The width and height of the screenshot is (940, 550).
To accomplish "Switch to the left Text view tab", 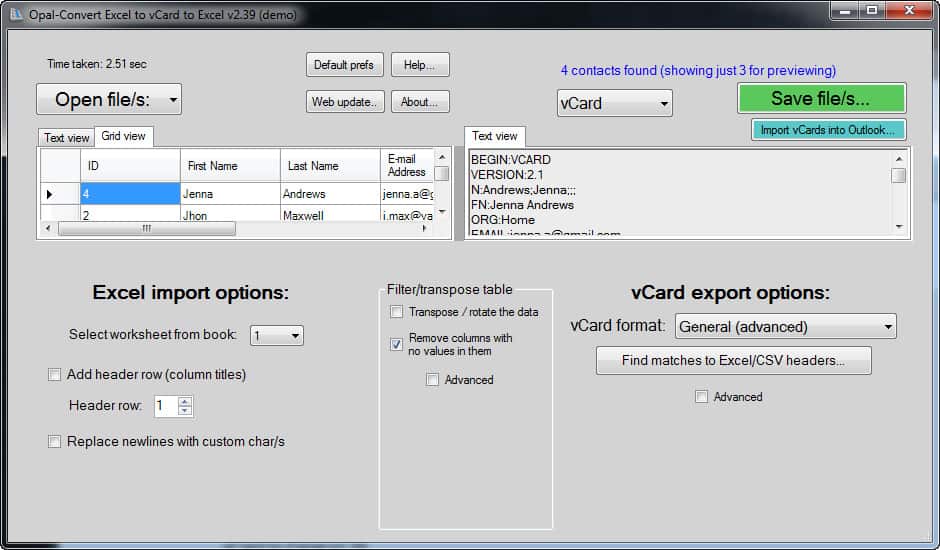I will tap(66, 138).
